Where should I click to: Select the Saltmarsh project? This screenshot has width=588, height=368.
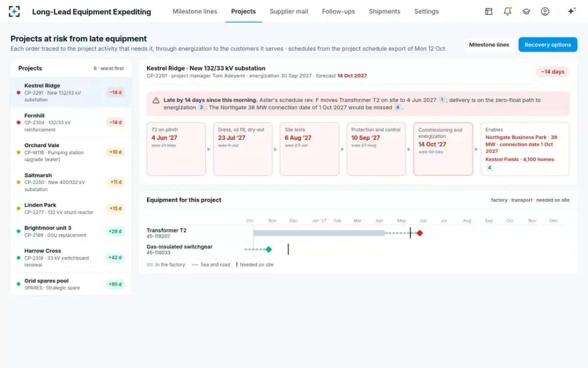coord(71,182)
